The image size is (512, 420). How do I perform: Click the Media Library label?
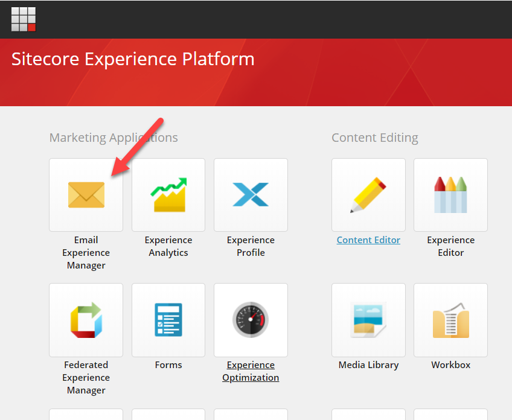pyautogui.click(x=369, y=365)
